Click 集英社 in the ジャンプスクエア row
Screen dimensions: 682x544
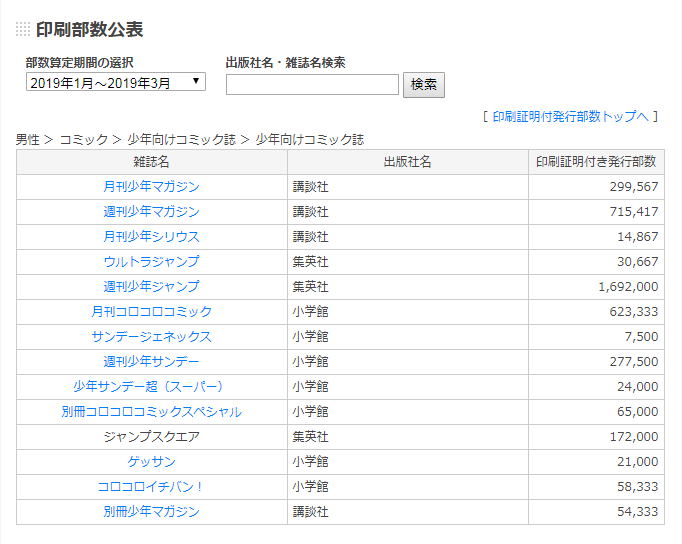(x=311, y=437)
